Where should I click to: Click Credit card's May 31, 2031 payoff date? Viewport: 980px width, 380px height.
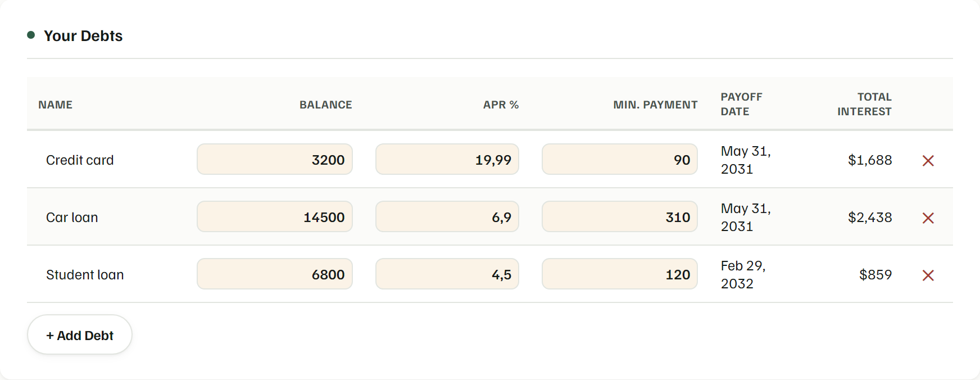point(746,160)
